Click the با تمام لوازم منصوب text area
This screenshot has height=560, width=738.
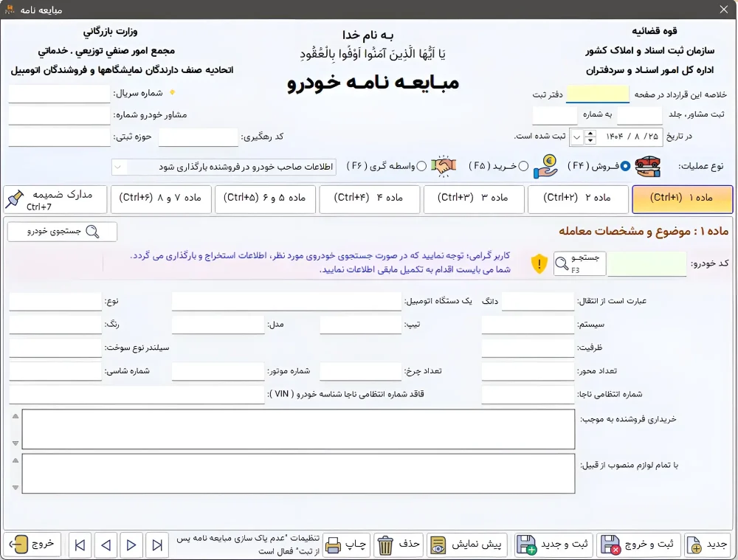point(298,474)
